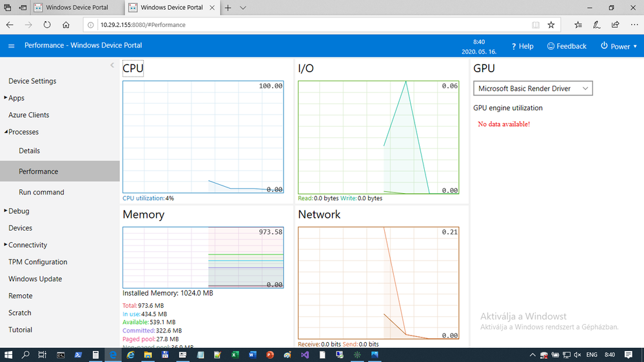This screenshot has width=644, height=362.
Task: Click 'Installed Memory: 1024.0 MB' text
Action: (168, 294)
